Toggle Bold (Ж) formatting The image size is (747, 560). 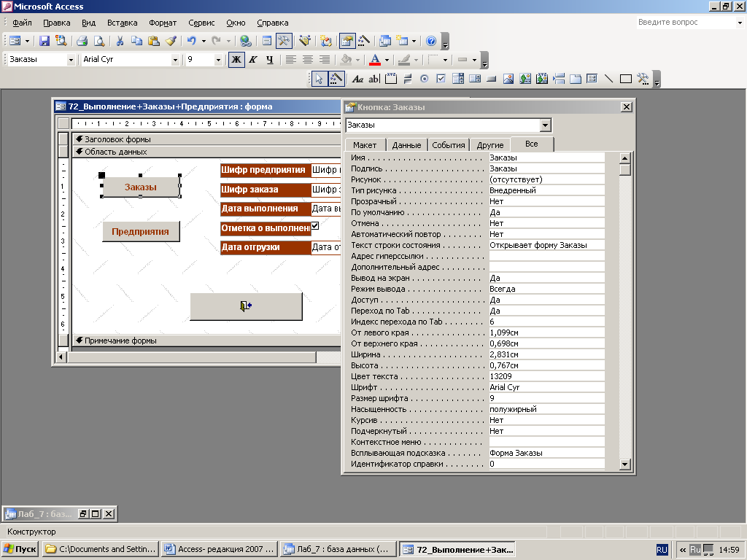coord(236,60)
